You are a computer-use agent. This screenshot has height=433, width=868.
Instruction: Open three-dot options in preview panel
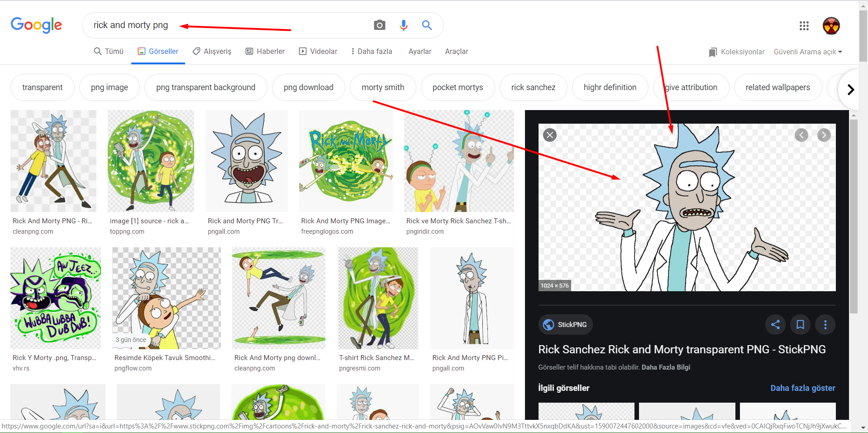(825, 324)
